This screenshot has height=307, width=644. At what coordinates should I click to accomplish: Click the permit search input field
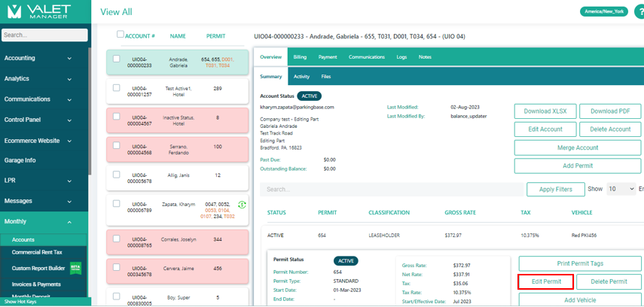[x=390, y=190]
